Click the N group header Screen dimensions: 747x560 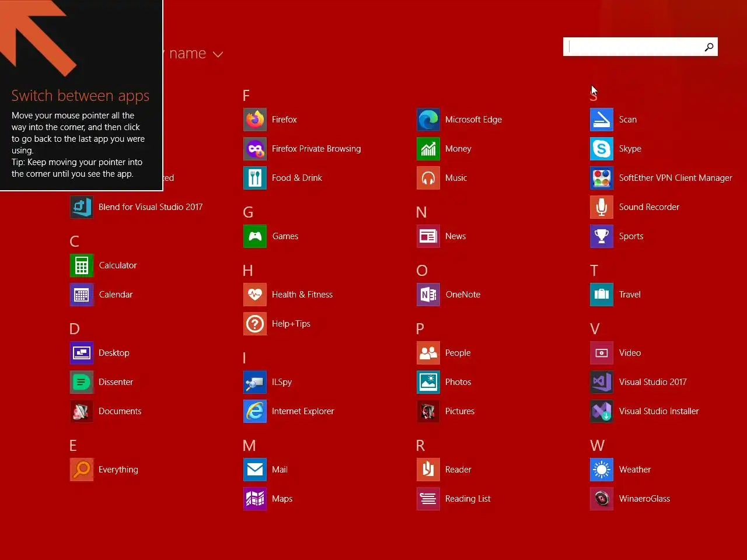point(421,212)
